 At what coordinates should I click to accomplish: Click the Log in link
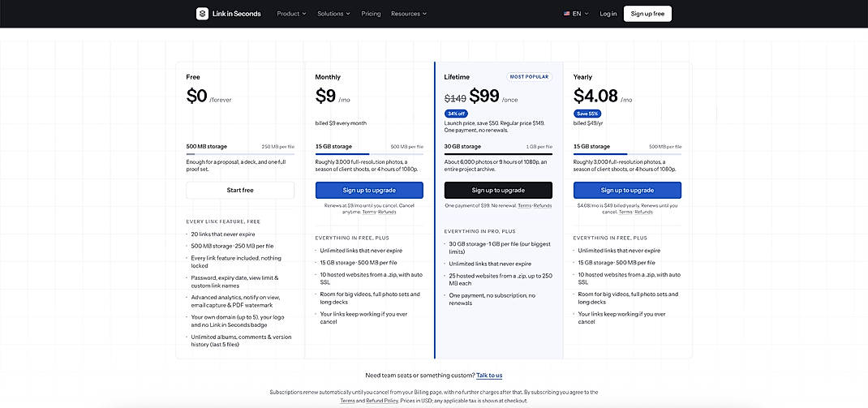[608, 14]
